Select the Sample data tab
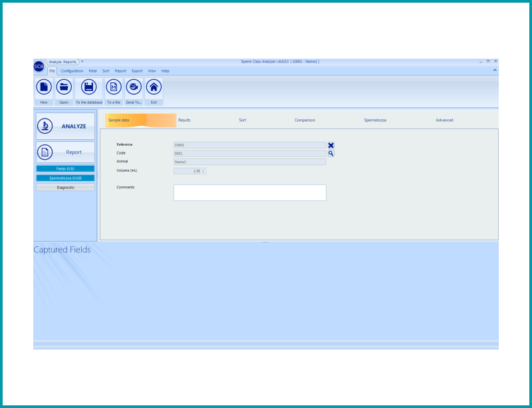The width and height of the screenshot is (532, 408). (x=141, y=120)
